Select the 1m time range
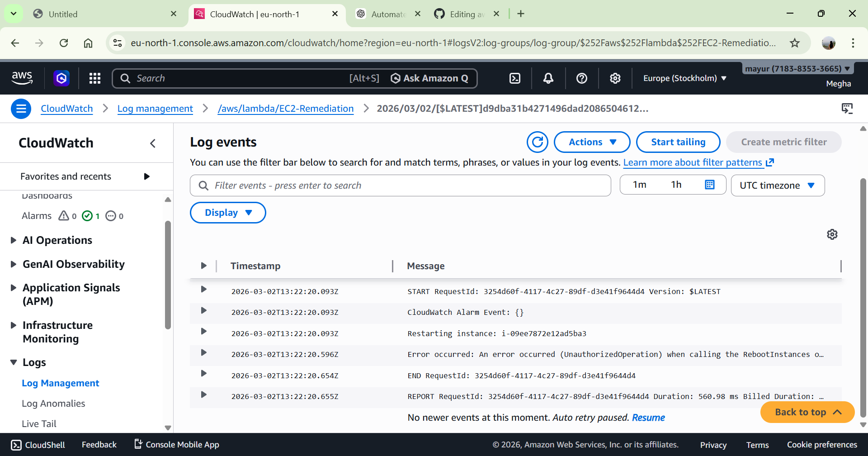Screen dimensions: 868x456 coord(640,185)
